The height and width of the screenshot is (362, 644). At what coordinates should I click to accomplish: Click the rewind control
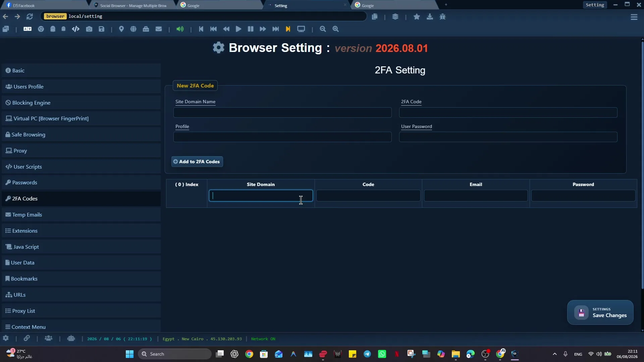coord(226,29)
